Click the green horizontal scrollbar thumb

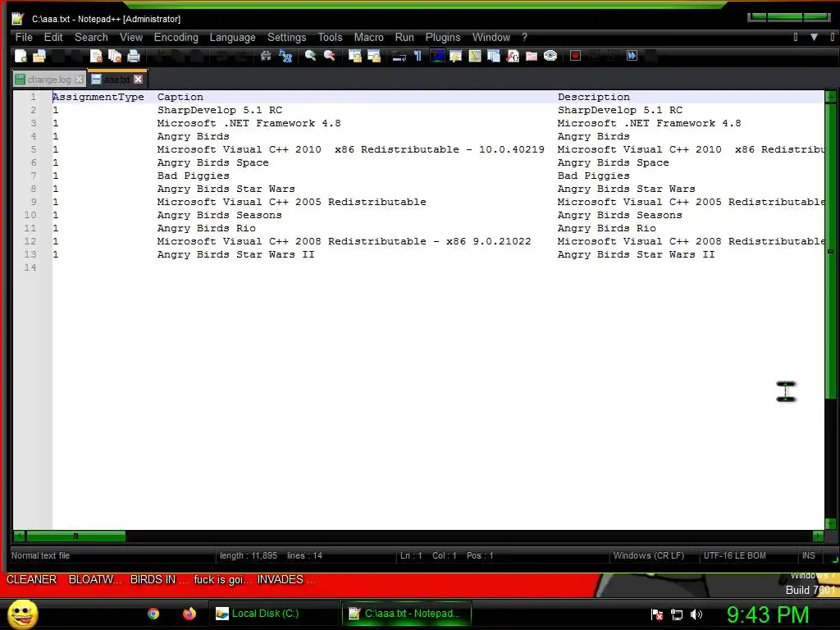point(75,536)
